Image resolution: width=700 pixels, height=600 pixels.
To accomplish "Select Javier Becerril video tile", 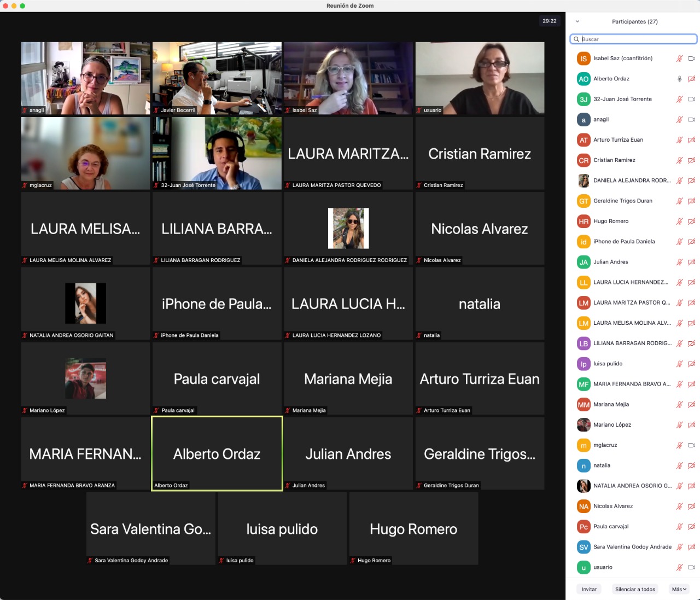I will [217, 78].
